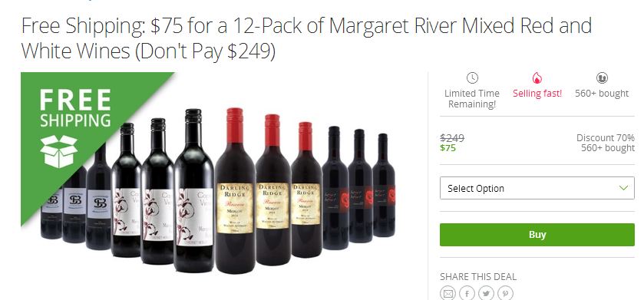Click the clock icon for limited time
This screenshot has height=300, width=644.
(x=472, y=77)
